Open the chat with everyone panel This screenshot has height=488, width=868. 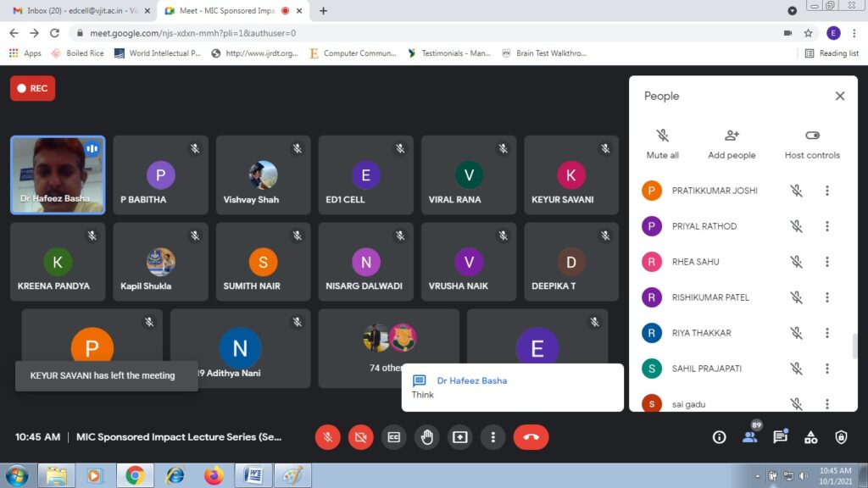coord(780,437)
